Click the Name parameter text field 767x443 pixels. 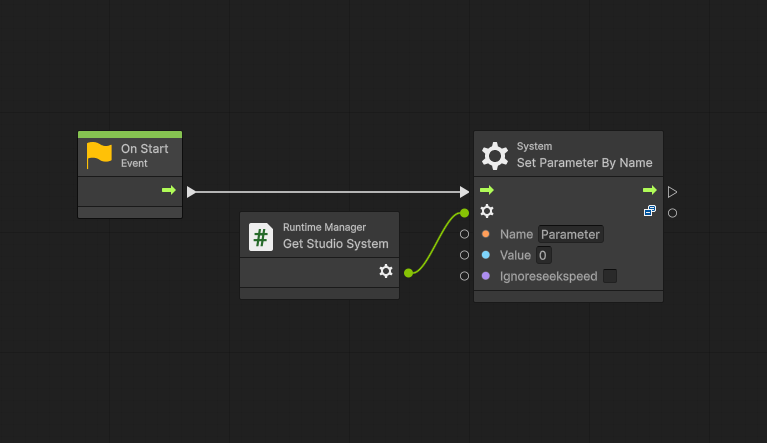(570, 234)
